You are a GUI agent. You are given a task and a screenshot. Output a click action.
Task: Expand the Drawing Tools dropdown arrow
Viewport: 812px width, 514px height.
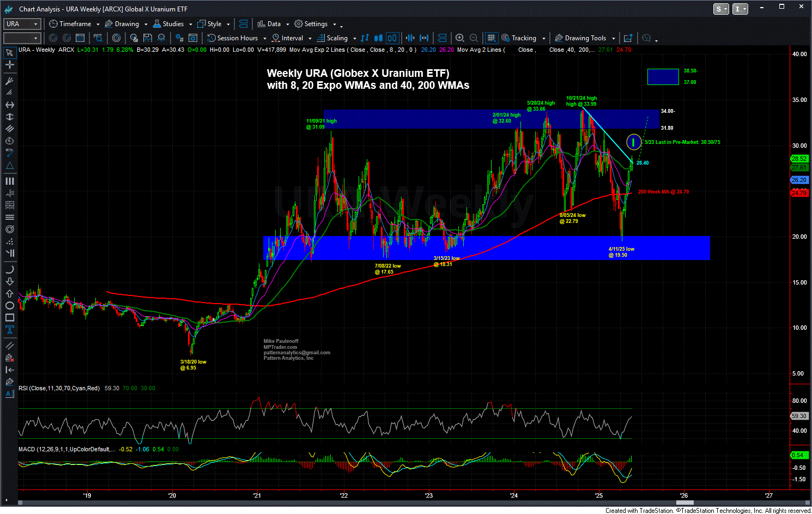click(x=613, y=39)
